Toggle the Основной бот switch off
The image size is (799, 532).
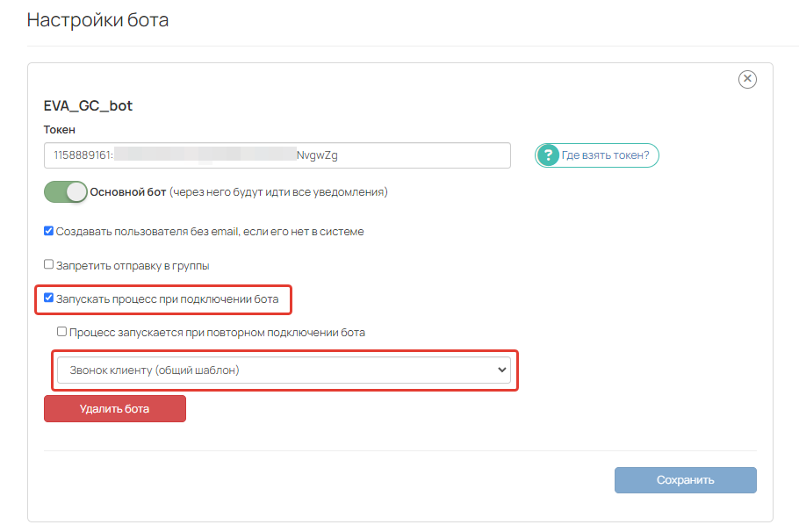tap(65, 192)
